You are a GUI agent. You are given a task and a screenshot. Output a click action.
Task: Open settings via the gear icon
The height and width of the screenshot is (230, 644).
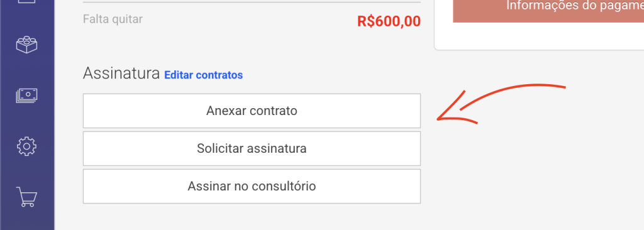coord(26,146)
